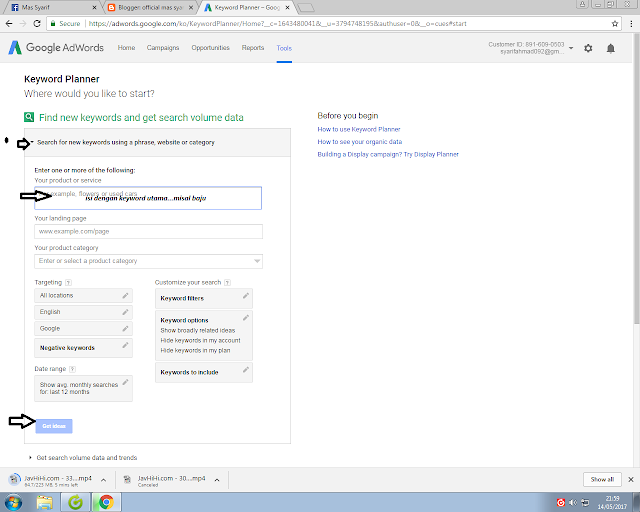Open the account dropdown arrow
Screen dimensions: 640x512
[571, 48]
